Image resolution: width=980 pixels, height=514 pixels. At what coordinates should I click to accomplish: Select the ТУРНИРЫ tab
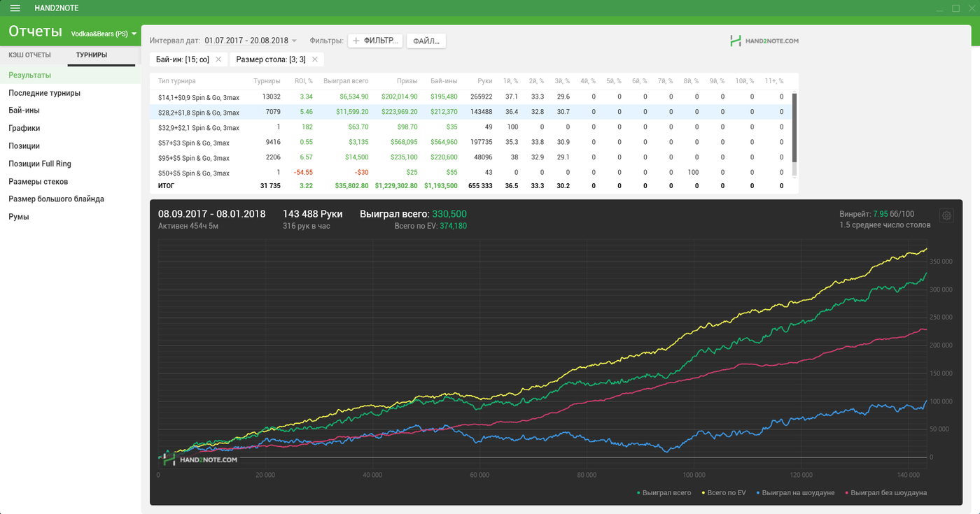[x=92, y=55]
